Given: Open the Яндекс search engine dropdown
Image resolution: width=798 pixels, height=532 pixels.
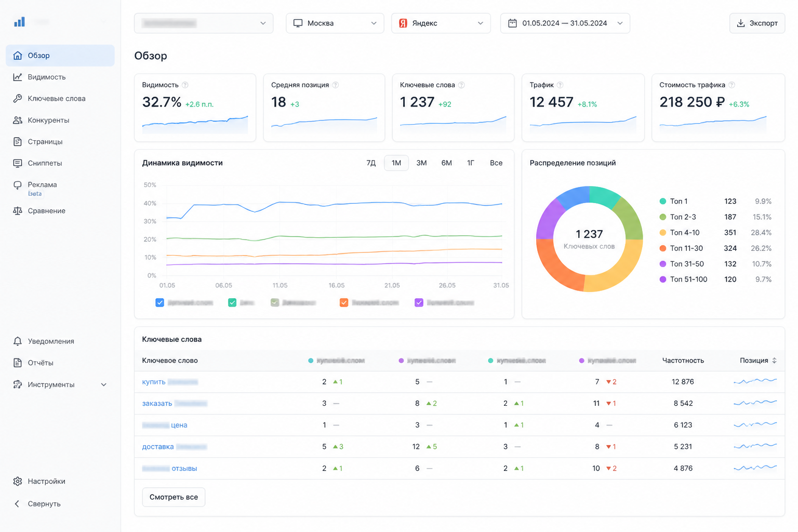Looking at the screenshot, I should pyautogui.click(x=441, y=23).
